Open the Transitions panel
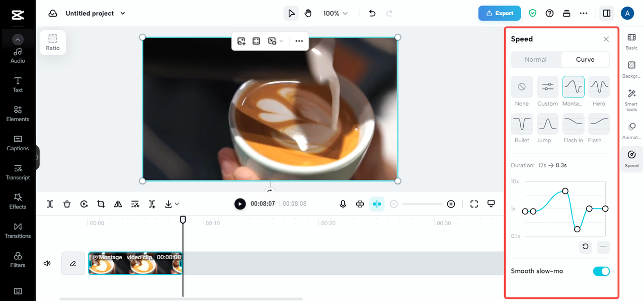644x301 pixels. coord(18,230)
